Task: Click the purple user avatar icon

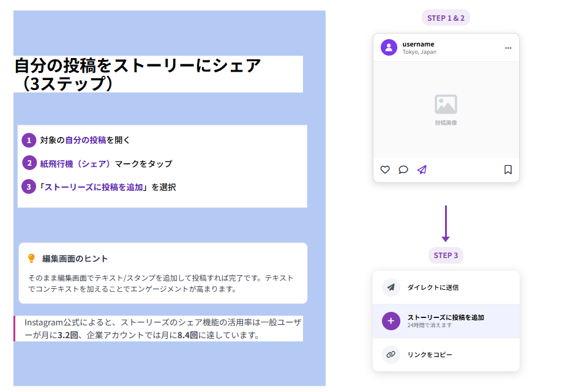Action: [x=389, y=48]
